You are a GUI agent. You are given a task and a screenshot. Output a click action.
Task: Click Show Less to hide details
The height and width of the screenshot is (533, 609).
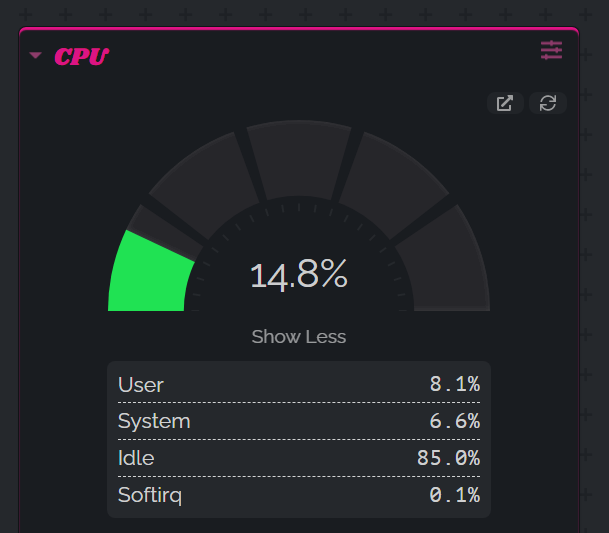pos(299,336)
